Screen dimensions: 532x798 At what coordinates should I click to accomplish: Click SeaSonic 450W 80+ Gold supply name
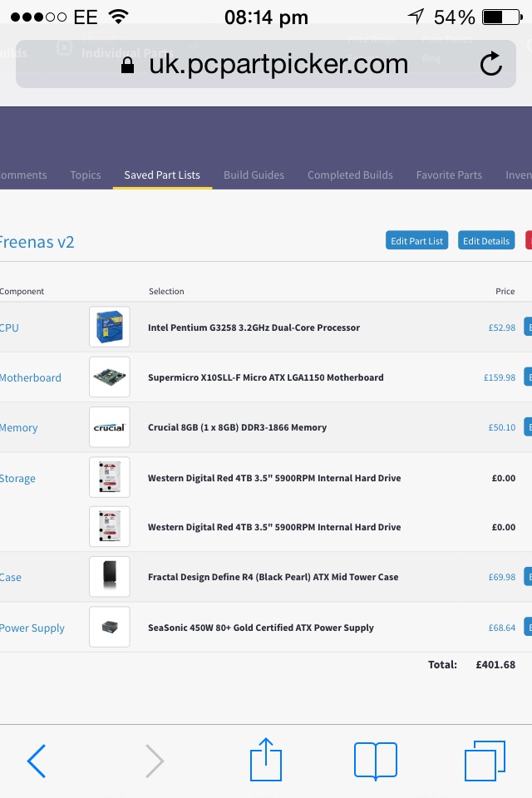click(x=261, y=628)
